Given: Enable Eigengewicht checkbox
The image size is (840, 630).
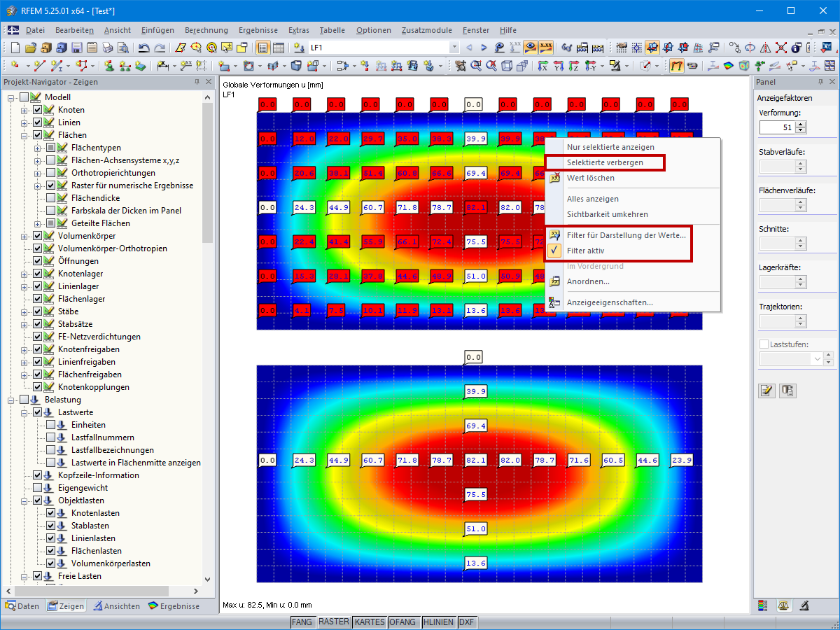Looking at the screenshot, I should pos(38,488).
